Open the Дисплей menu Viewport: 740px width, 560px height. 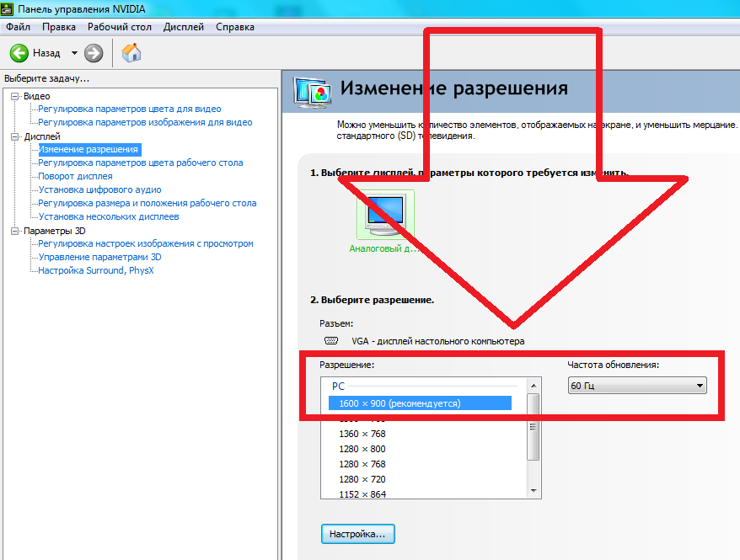184,27
